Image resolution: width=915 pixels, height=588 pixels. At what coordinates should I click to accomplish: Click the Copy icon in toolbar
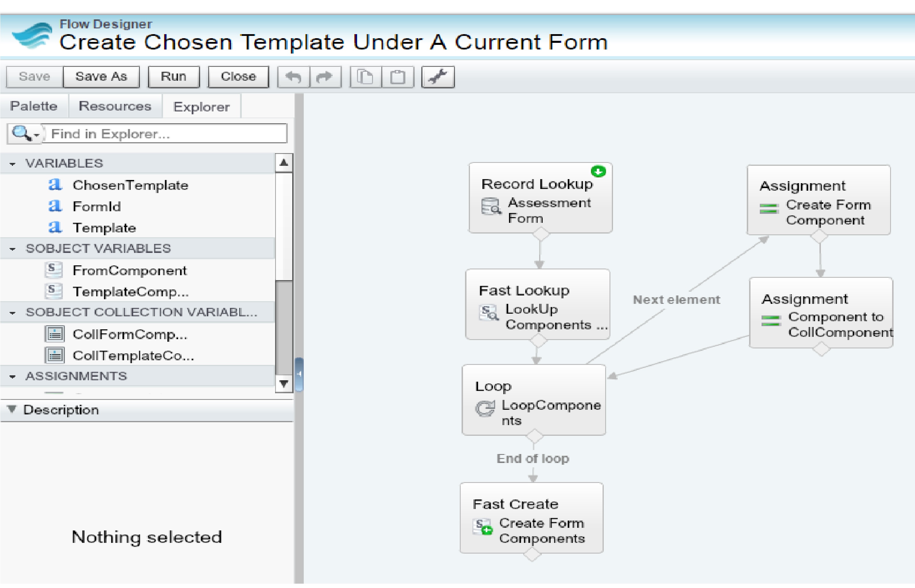365,77
